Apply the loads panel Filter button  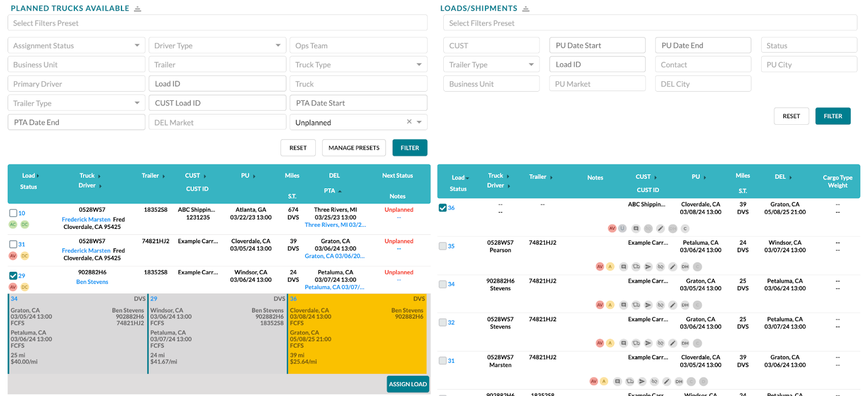pos(833,116)
